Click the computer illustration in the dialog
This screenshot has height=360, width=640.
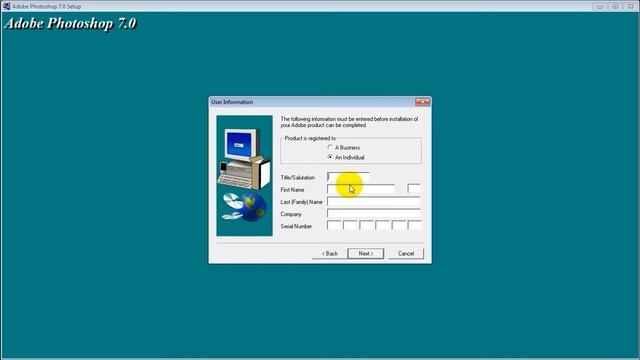(244, 158)
